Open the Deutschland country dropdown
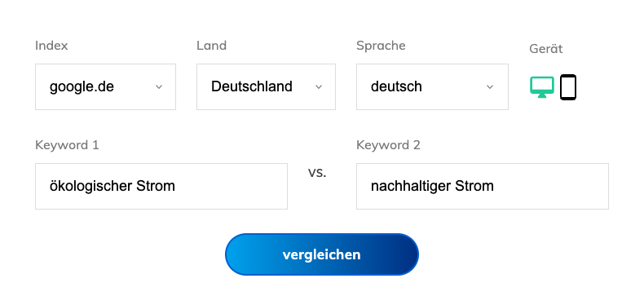 [x=266, y=86]
